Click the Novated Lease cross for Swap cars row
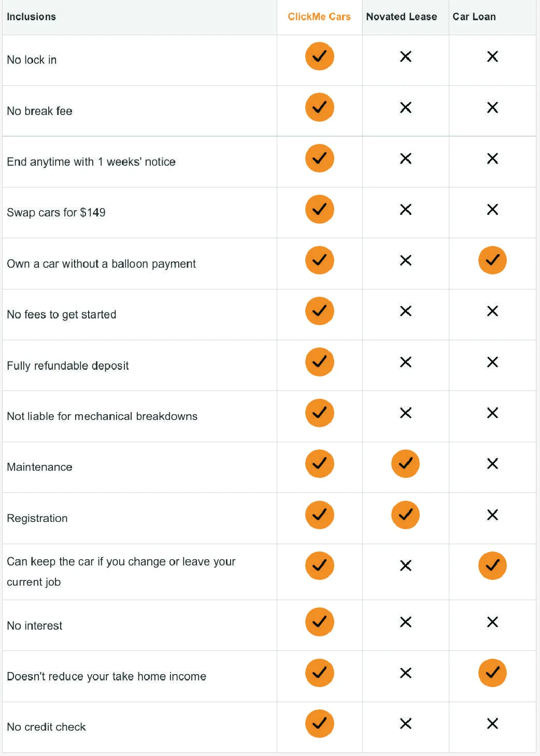The width and height of the screenshot is (540, 756). [x=406, y=209]
